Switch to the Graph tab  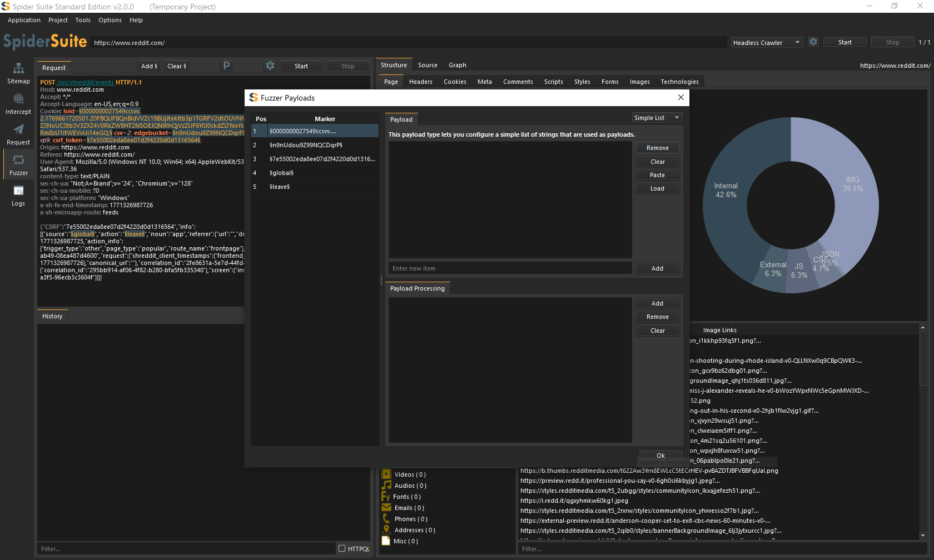point(457,66)
